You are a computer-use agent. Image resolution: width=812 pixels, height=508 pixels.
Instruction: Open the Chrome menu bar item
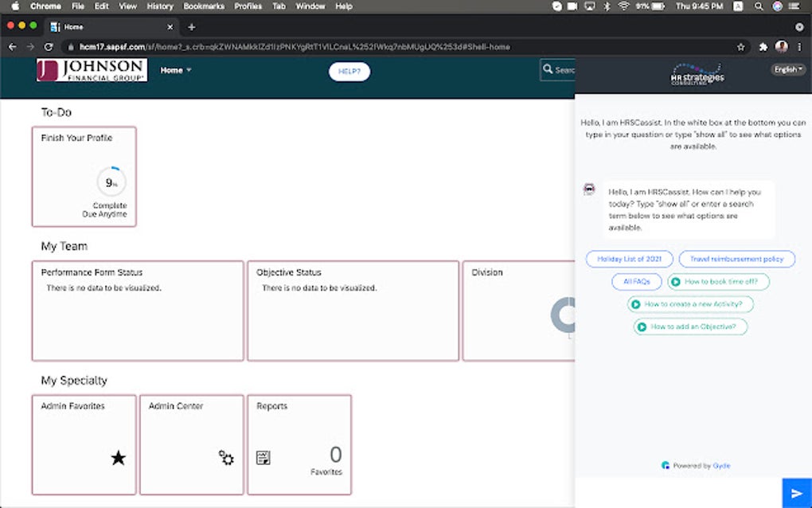tap(45, 6)
